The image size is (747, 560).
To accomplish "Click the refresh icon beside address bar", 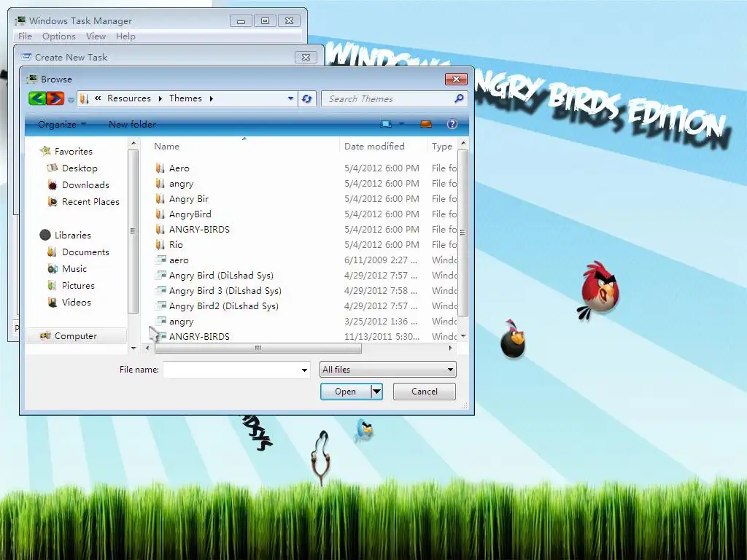I will tap(307, 98).
